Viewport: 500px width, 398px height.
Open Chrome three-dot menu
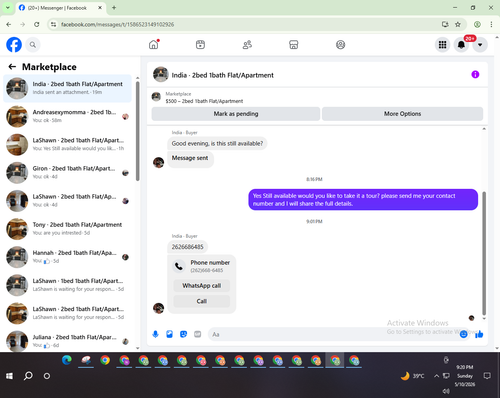pos(491,24)
